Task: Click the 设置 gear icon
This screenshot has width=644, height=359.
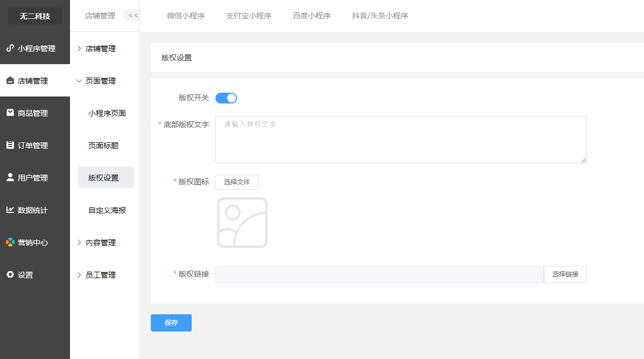Action: 10,274
